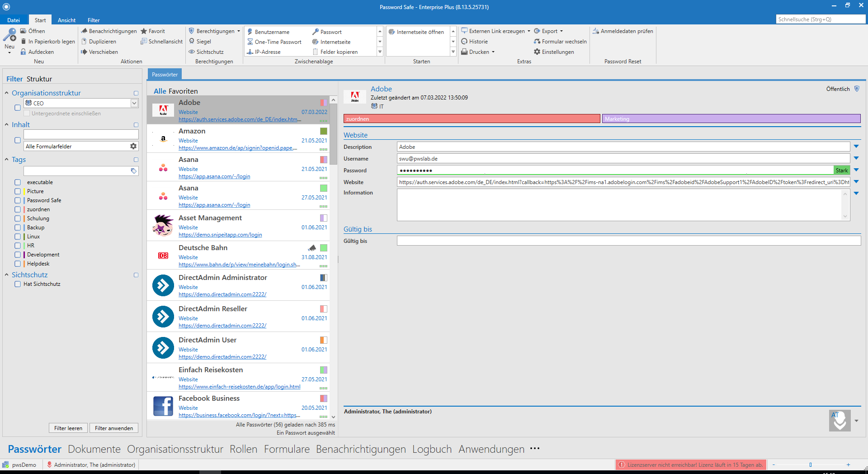Open the Export dropdown menu
The height and width of the screenshot is (474, 868).
coord(561,31)
